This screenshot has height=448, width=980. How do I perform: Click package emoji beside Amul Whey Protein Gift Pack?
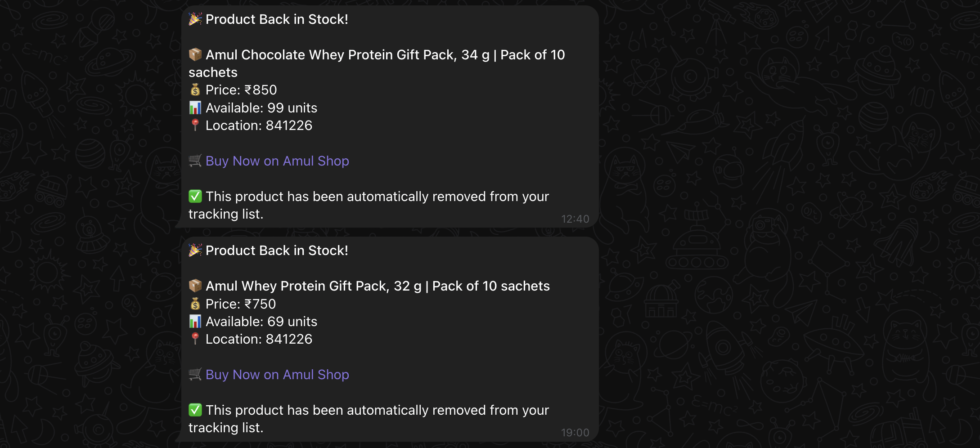(x=195, y=286)
